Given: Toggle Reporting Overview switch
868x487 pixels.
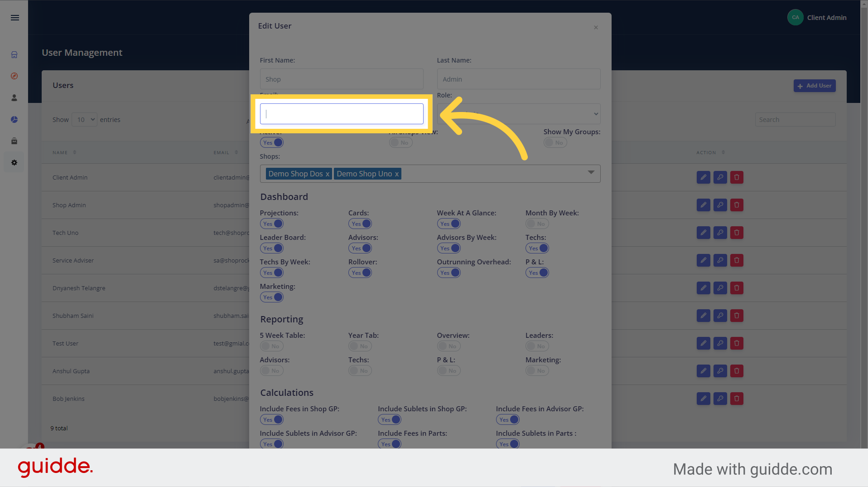Looking at the screenshot, I should coord(449,346).
